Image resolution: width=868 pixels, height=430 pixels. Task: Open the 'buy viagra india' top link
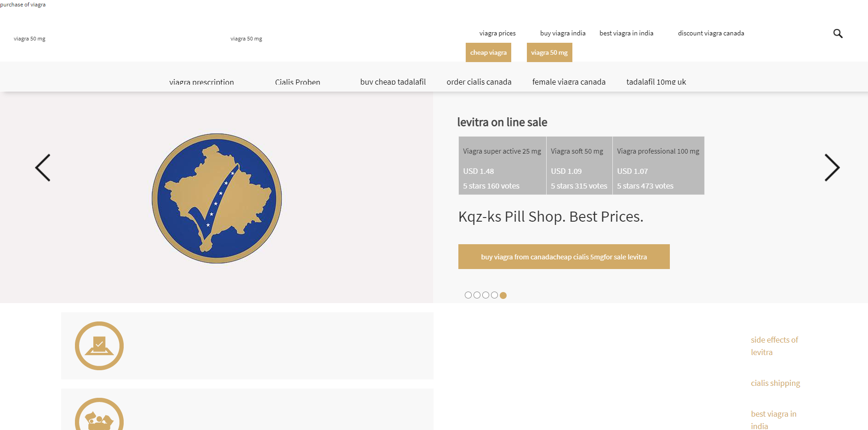pos(563,33)
